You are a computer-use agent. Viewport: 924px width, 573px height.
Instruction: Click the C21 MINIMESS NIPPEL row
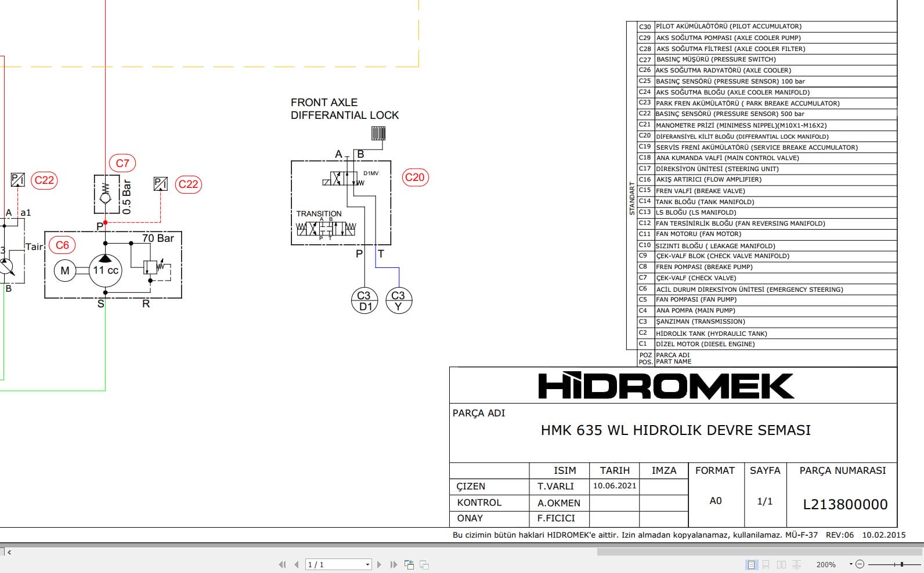coord(767,125)
